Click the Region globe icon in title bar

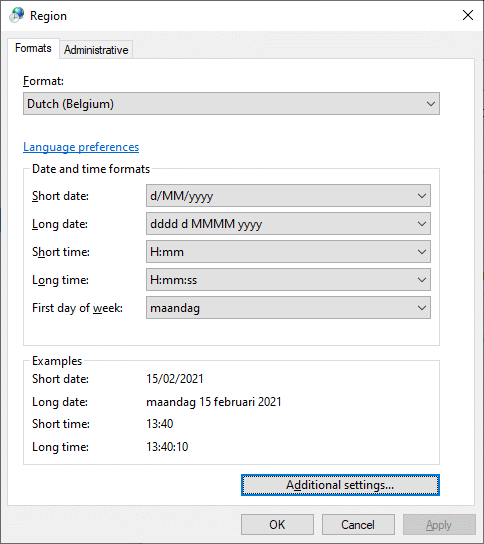click(17, 15)
